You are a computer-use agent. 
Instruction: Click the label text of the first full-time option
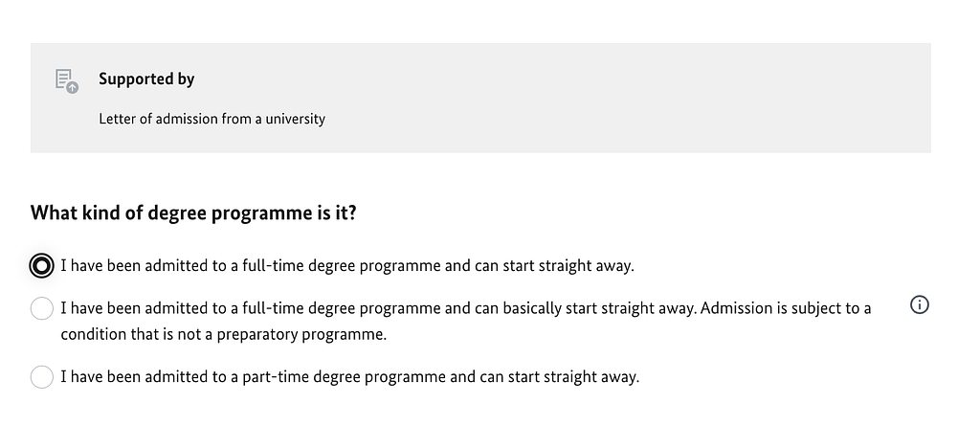tap(347, 265)
